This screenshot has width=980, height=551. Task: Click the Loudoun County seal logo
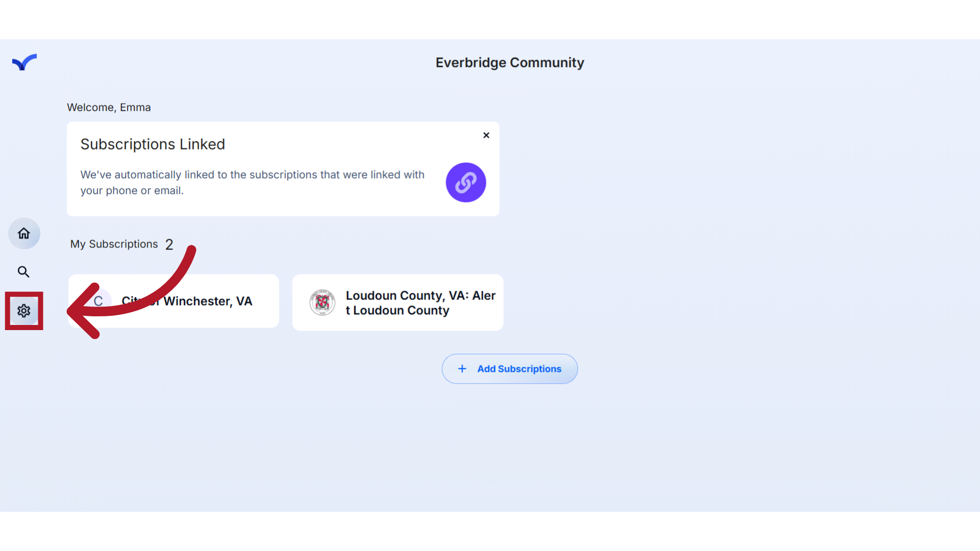(x=322, y=303)
